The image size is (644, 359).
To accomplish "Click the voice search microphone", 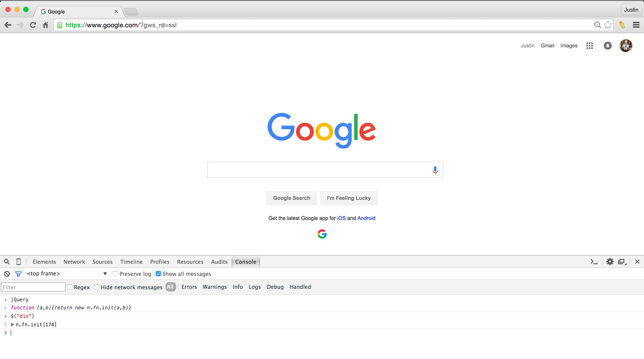I will (435, 170).
